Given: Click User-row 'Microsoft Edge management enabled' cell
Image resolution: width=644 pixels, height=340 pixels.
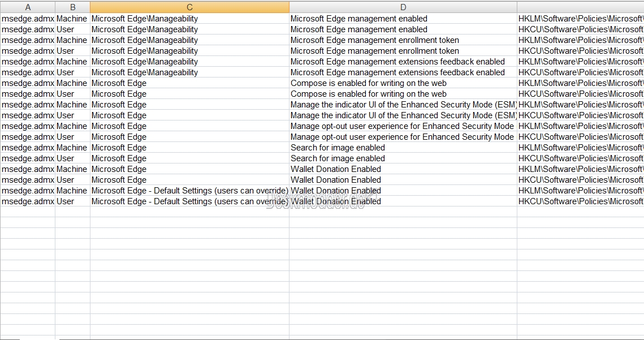Looking at the screenshot, I should point(403,29).
